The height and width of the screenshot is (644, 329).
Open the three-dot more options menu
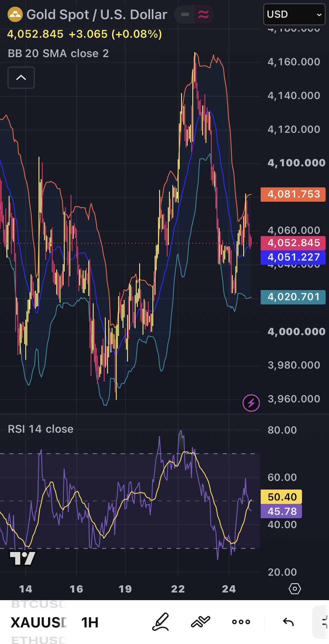[x=241, y=622]
